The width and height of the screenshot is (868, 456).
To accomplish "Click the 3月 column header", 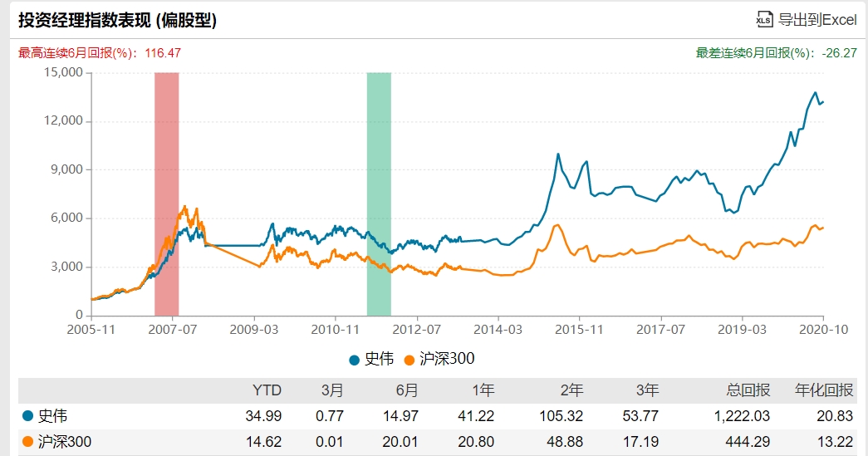I will pos(332,390).
